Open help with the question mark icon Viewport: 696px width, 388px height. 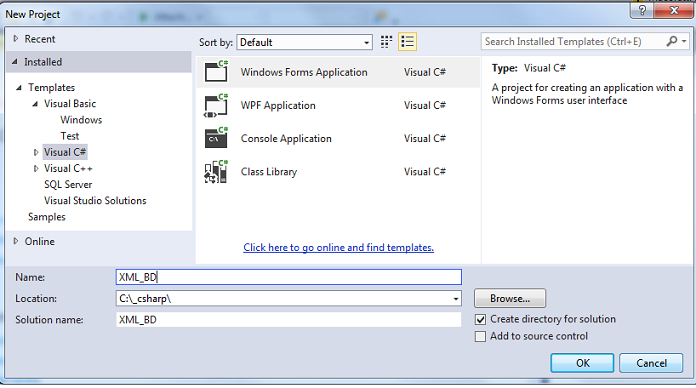click(642, 10)
